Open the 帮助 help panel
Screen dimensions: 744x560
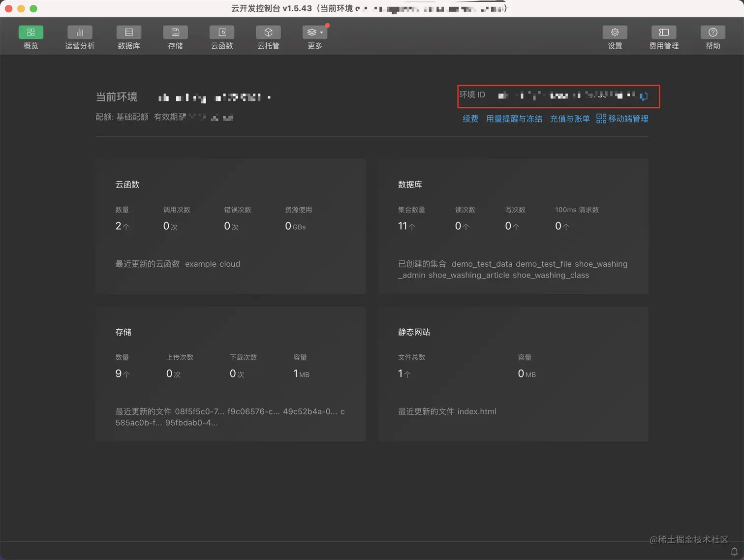tap(713, 37)
